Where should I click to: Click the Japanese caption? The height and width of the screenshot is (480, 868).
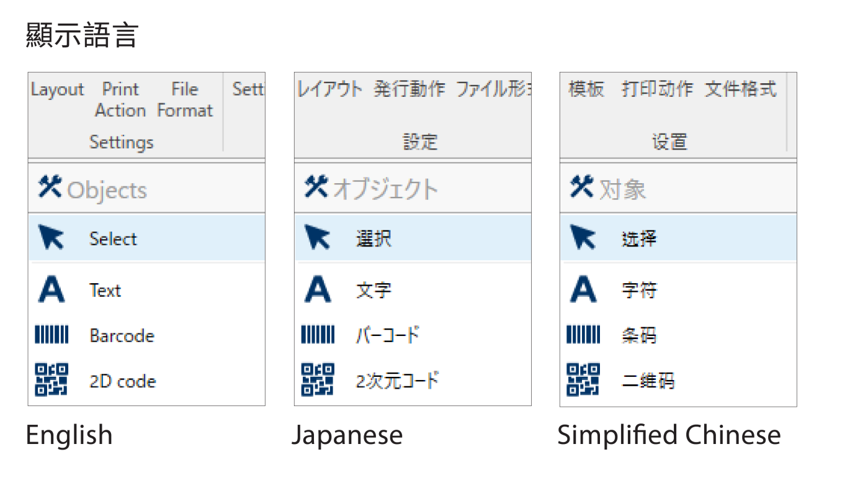(347, 435)
